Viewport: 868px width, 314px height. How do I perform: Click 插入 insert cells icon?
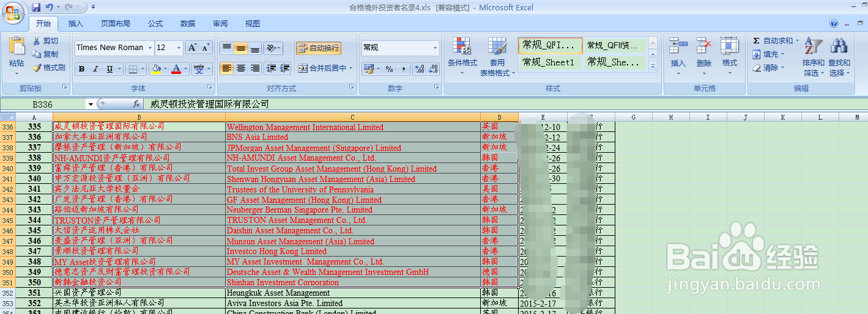pyautogui.click(x=678, y=46)
